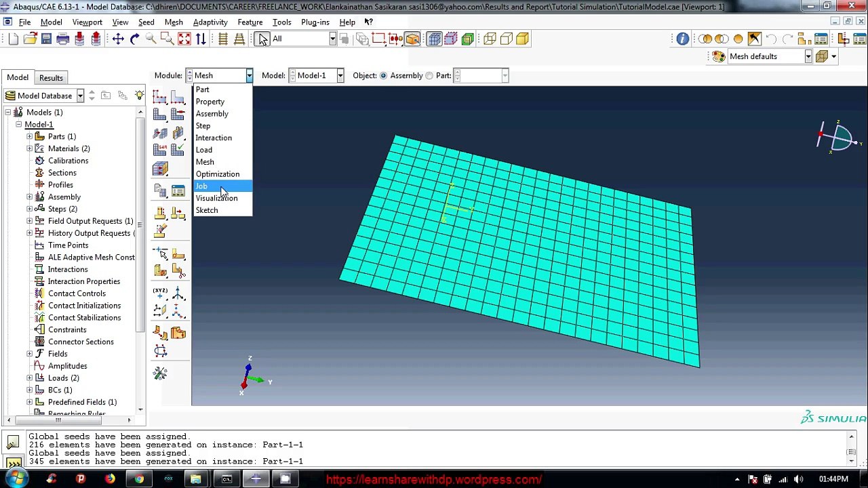Open the Mesh defaults color dropdown
Screen dimensions: 868x488
(x=808, y=57)
